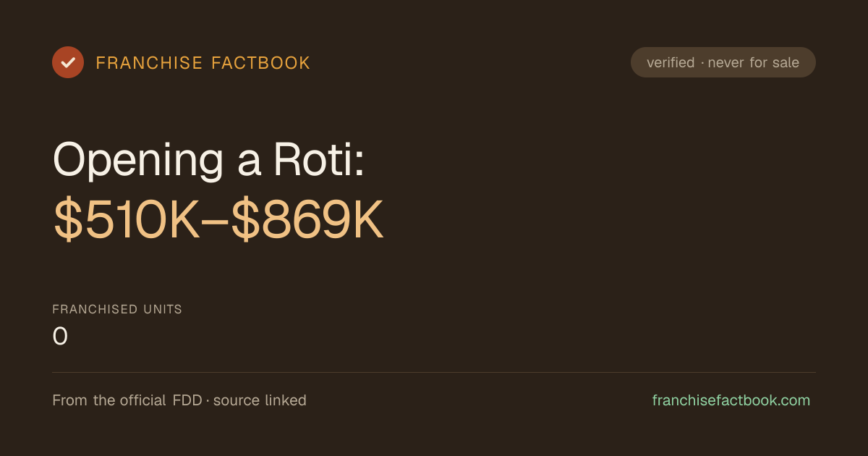
Task: Select the FRANCHISED UNITS label
Action: (x=117, y=309)
